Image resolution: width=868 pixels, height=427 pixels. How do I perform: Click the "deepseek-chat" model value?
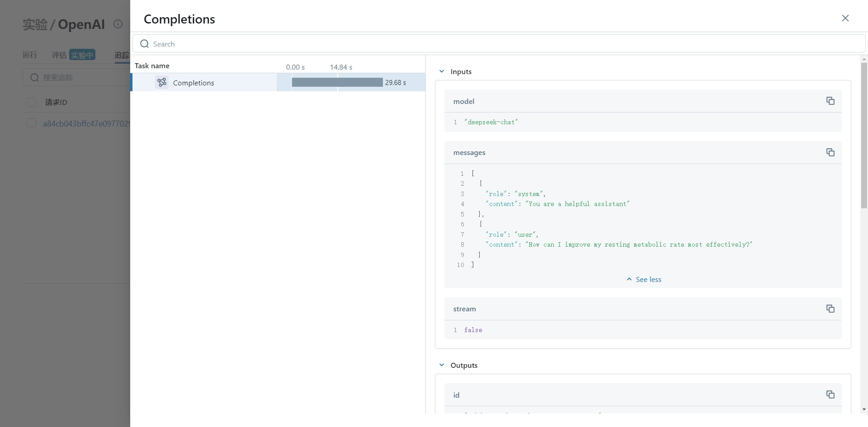point(491,122)
